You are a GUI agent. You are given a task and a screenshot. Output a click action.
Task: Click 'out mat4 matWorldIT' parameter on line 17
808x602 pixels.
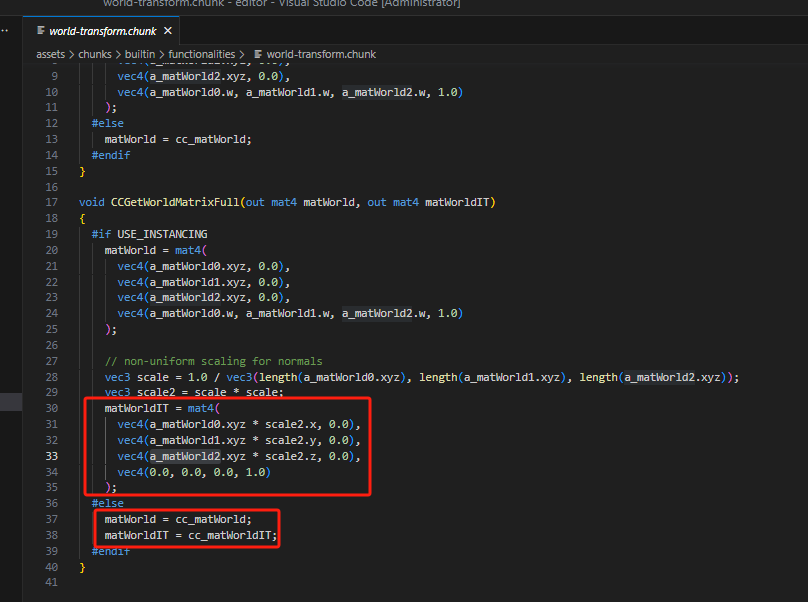click(428, 202)
